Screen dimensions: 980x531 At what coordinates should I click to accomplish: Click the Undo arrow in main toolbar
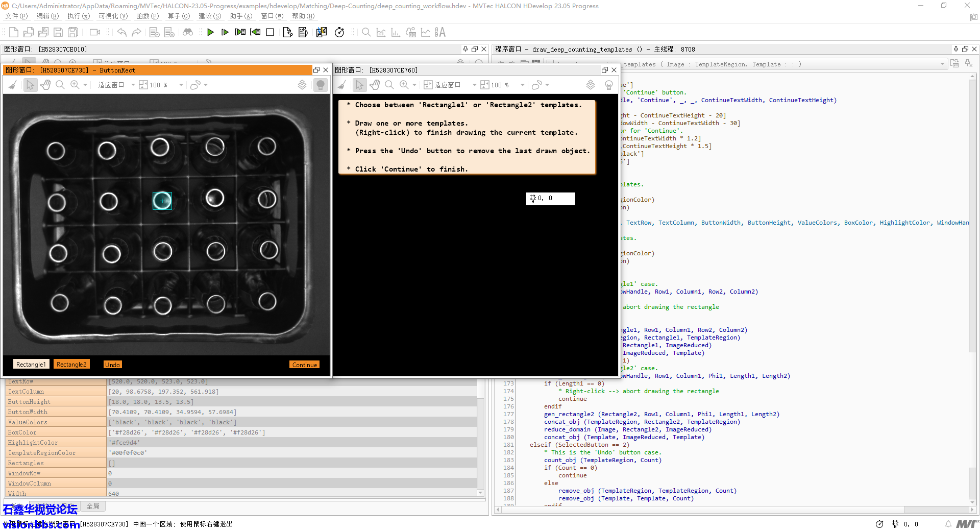[121, 33]
